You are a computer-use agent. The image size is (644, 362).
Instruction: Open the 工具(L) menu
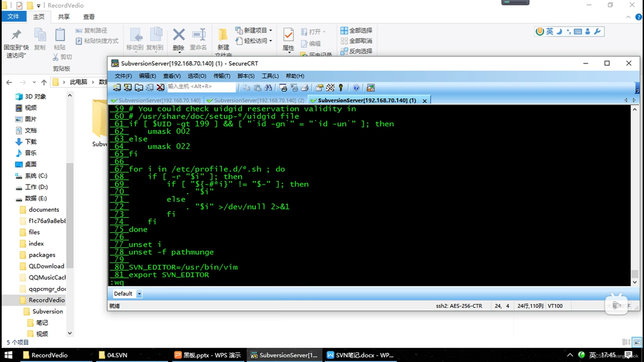coord(270,76)
